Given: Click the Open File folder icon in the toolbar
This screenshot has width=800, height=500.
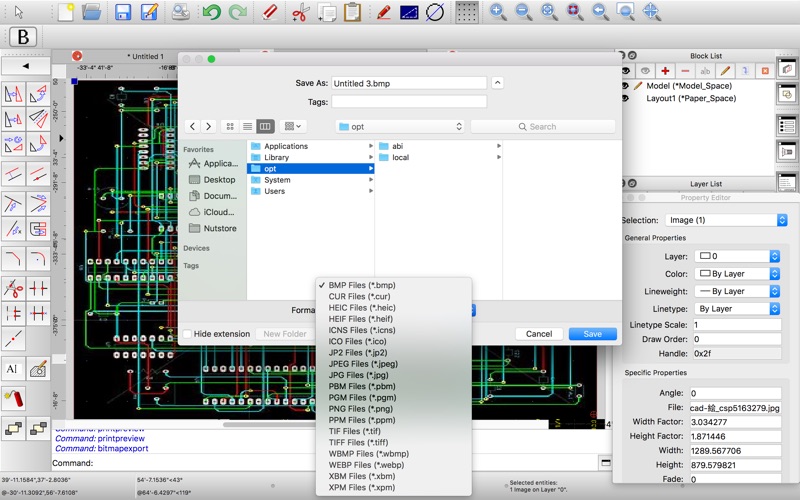Looking at the screenshot, I should (91, 13).
